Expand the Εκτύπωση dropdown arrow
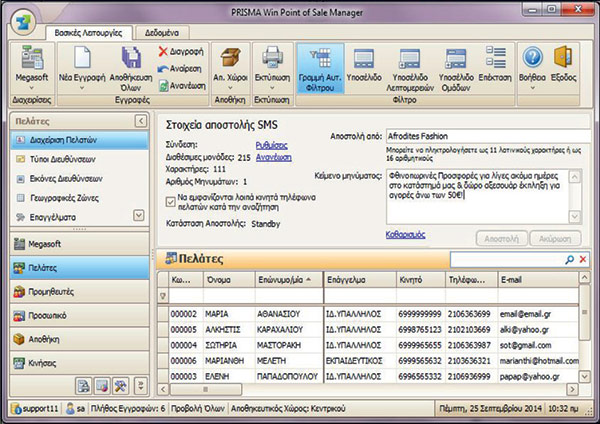The width and height of the screenshot is (600, 424). [x=272, y=88]
